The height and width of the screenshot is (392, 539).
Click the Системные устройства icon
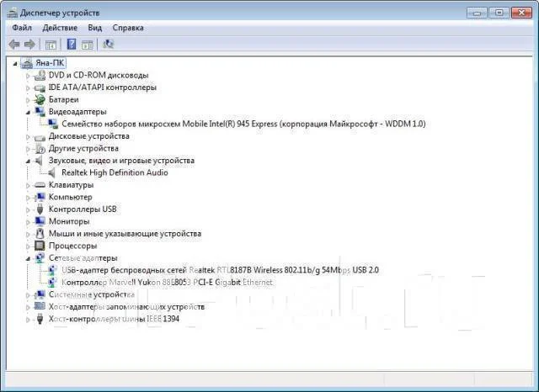pos(40,294)
